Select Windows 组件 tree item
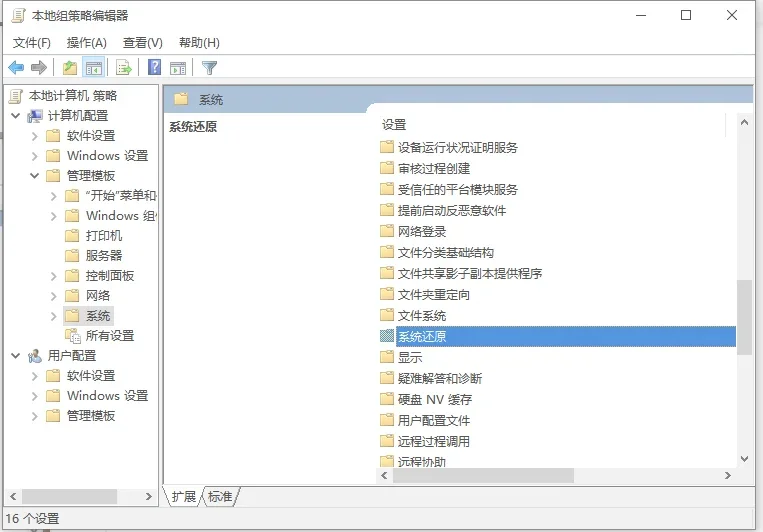763x532 pixels. pyautogui.click(x=120, y=216)
